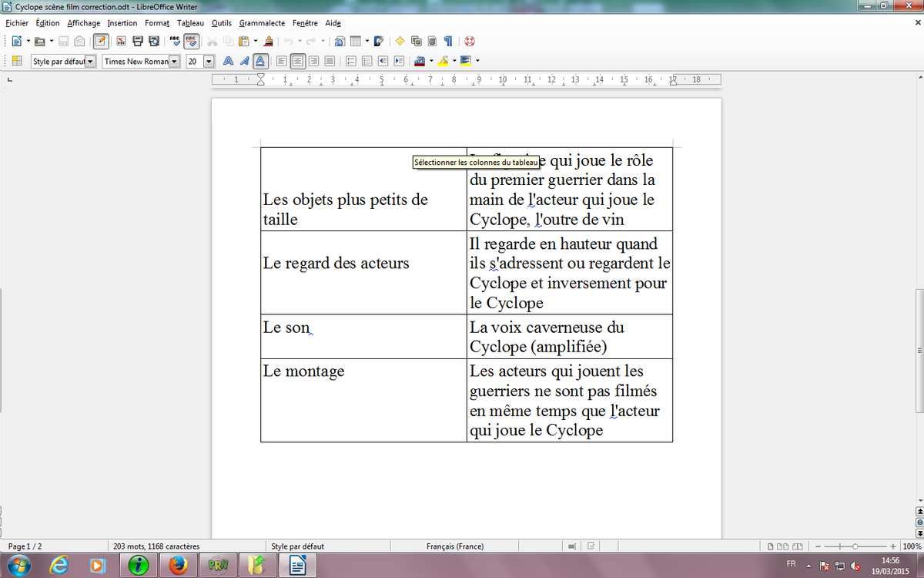Toggle nonprinting characters pilcrow

(448, 41)
